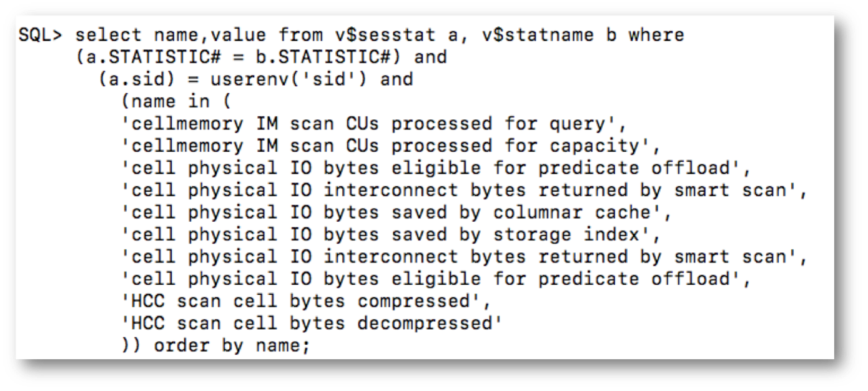Click 'HCC scan cell bytes decompressed' line

coord(312,324)
